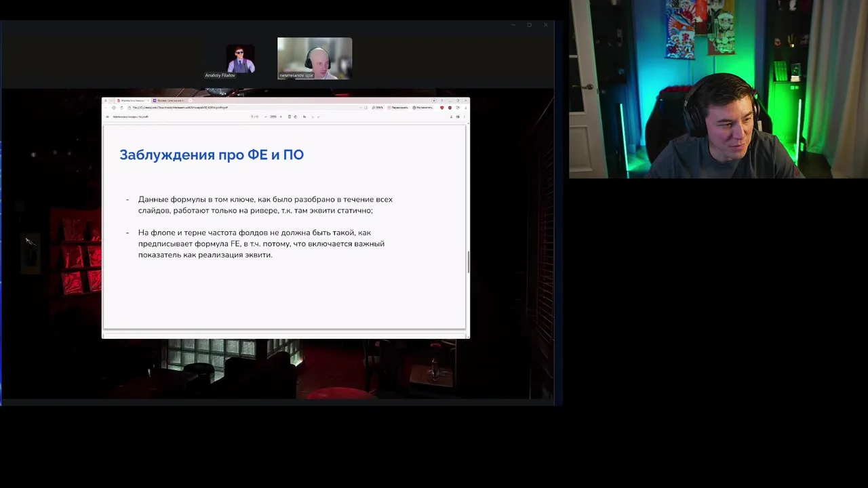Print the PDF with printer icon

[x=458, y=117]
